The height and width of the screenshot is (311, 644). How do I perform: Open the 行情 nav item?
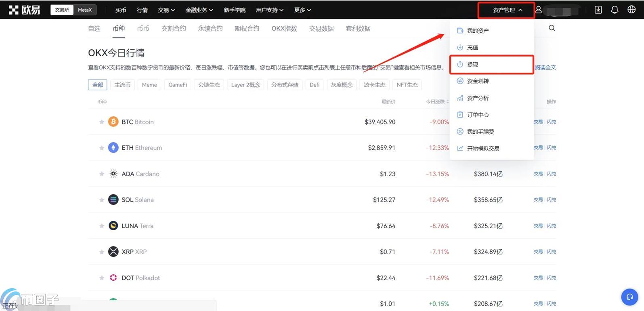[x=142, y=10]
